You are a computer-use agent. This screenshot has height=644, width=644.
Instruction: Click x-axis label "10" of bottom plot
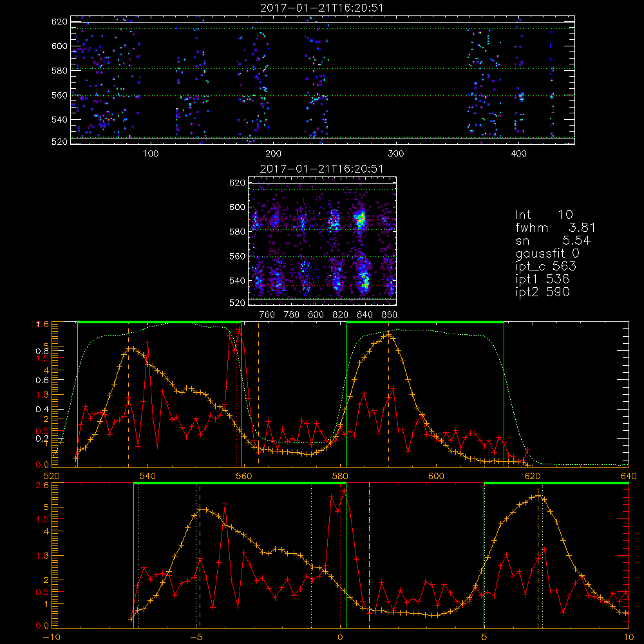click(629, 637)
